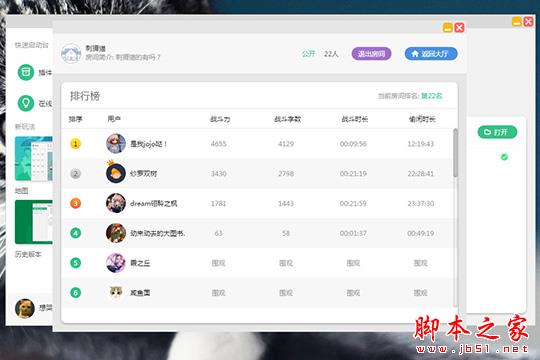Image resolution: width=540 pixels, height=360 pixels.
Task: Open avatar of rank 2 user
Action: pos(116,173)
